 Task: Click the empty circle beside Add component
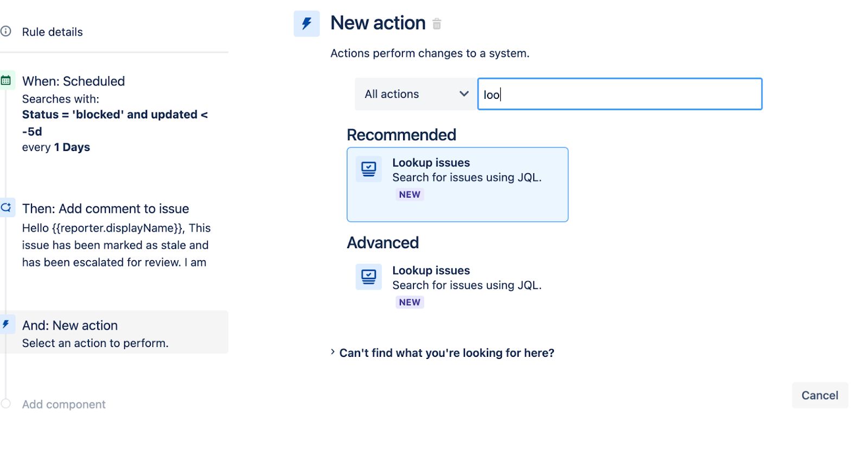pos(6,403)
